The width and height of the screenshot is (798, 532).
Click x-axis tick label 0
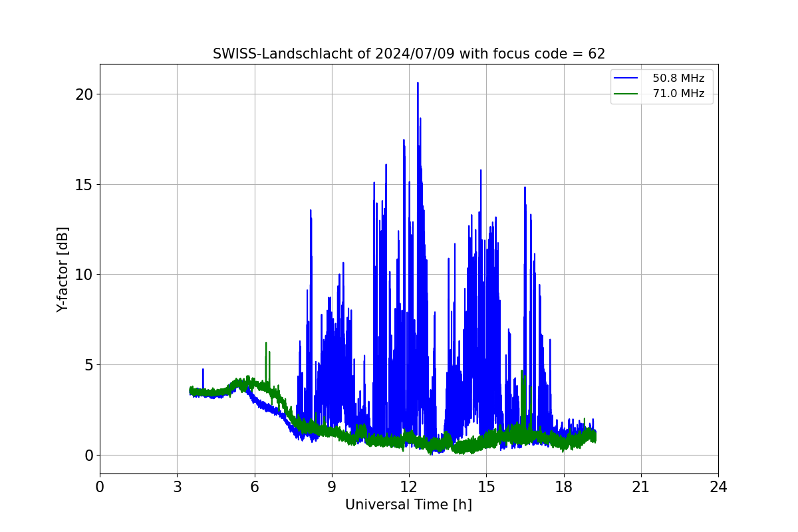coord(100,487)
